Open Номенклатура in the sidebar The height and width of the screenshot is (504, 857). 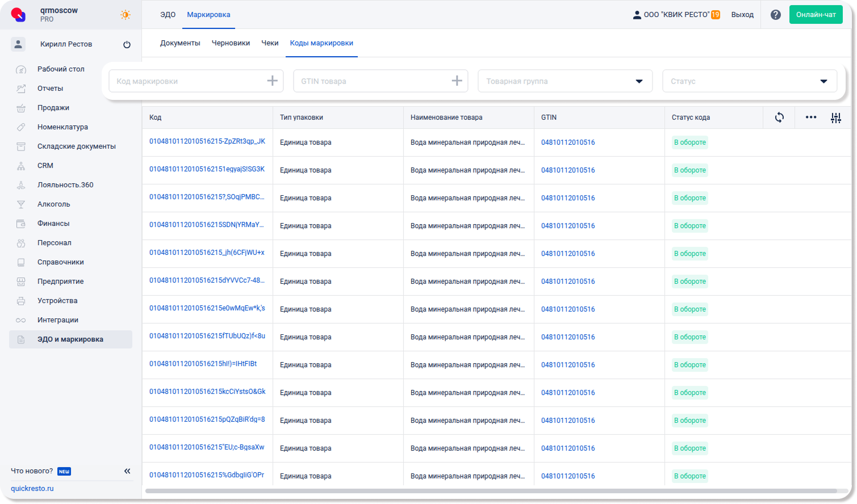62,127
